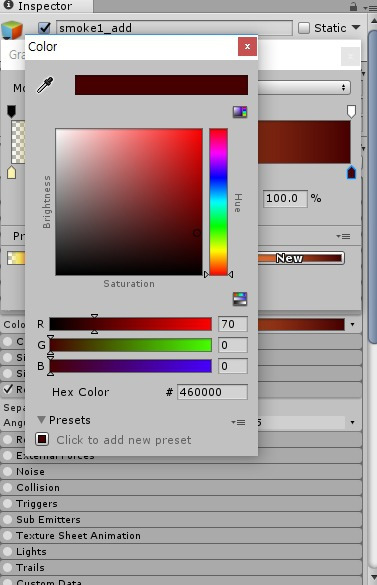
Task: Open the gradient Mode dropdown
Action: [x=304, y=88]
